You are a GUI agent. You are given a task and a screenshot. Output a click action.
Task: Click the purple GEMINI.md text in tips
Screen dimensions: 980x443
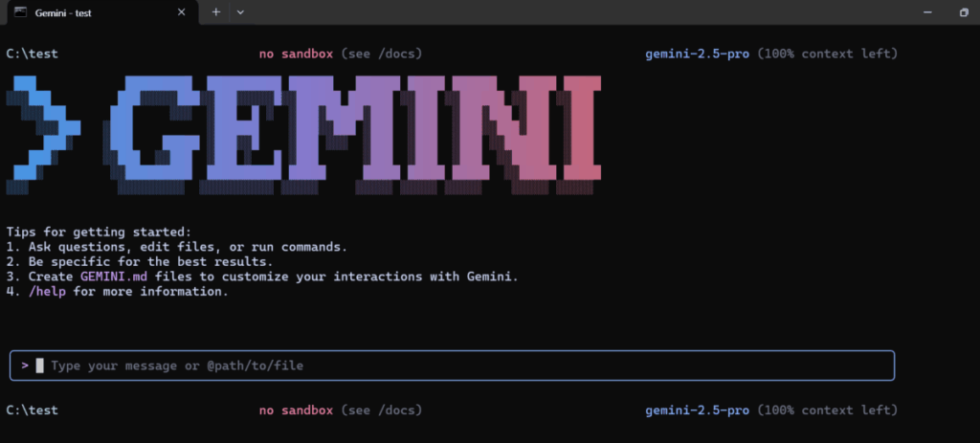[x=114, y=277]
